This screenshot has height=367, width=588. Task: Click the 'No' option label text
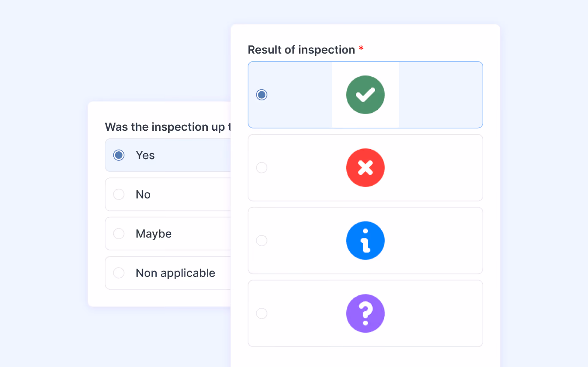143,195
